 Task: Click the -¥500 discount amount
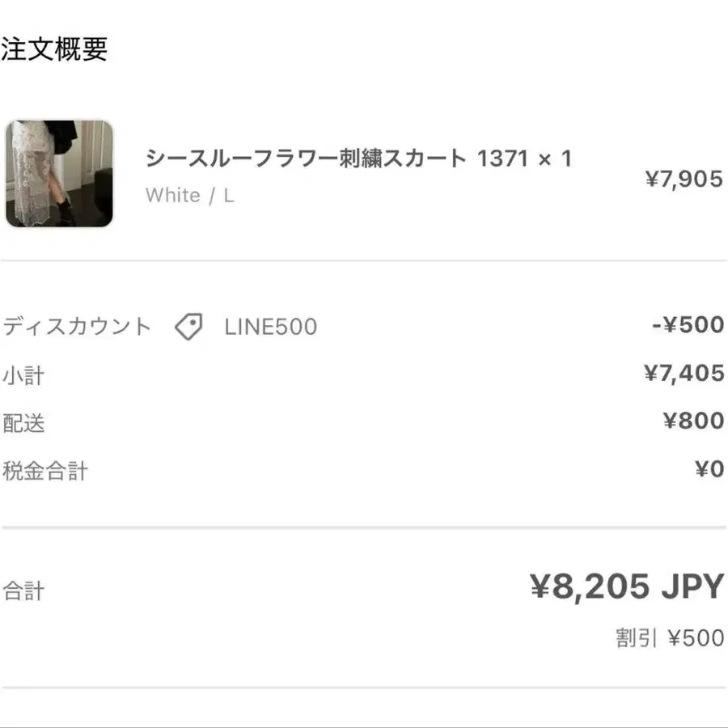[688, 324]
